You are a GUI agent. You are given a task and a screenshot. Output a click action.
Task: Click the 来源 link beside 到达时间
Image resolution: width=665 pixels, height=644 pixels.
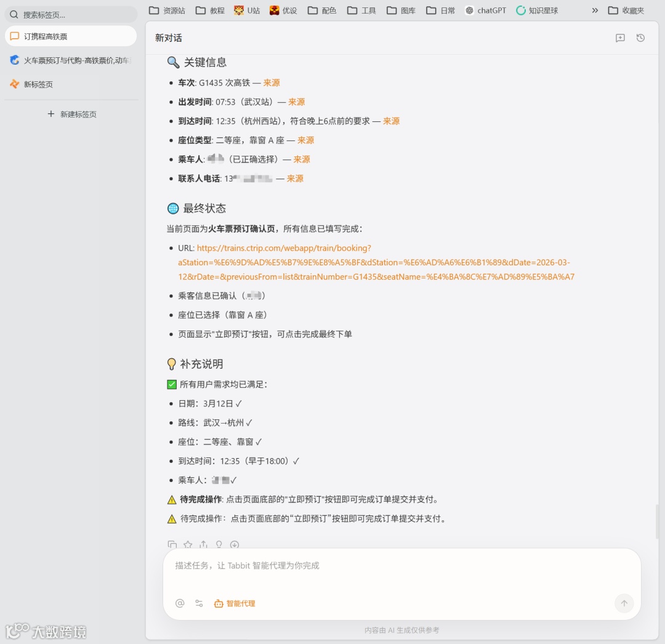[391, 121]
